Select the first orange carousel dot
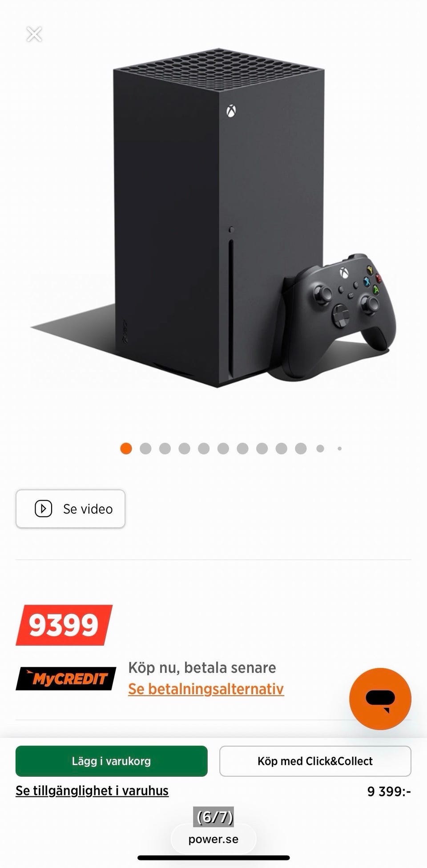 pyautogui.click(x=126, y=448)
